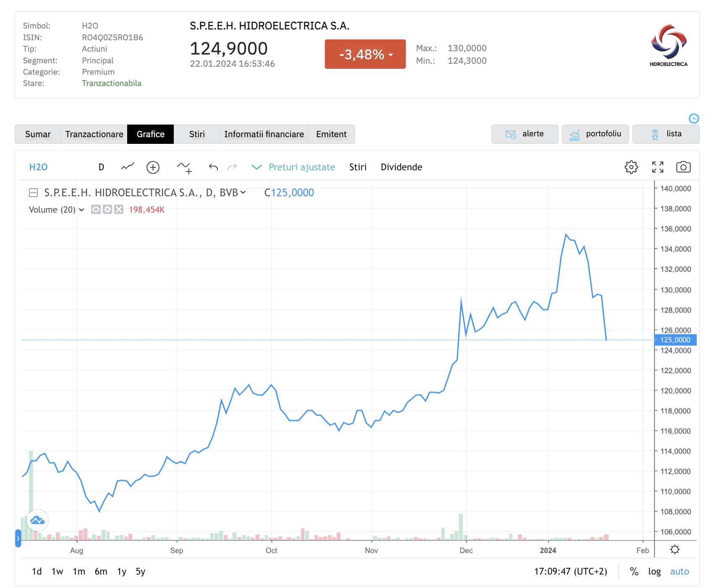
Task: Undo the last chart action
Action: pyautogui.click(x=213, y=167)
